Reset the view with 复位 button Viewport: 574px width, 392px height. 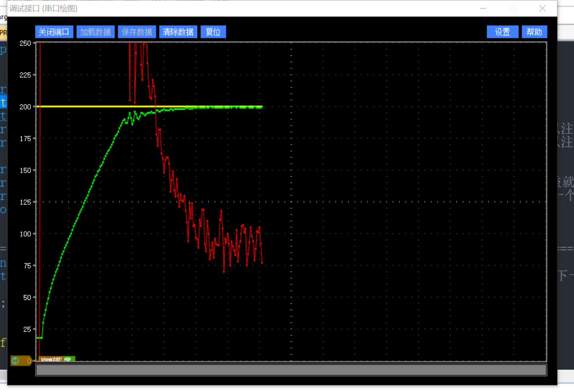tap(213, 32)
